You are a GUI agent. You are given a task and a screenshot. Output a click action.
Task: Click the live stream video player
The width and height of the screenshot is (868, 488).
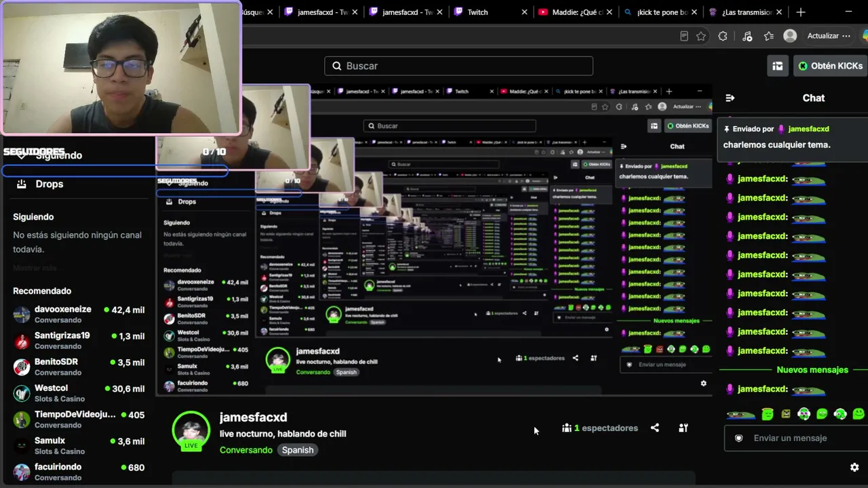coord(434,241)
